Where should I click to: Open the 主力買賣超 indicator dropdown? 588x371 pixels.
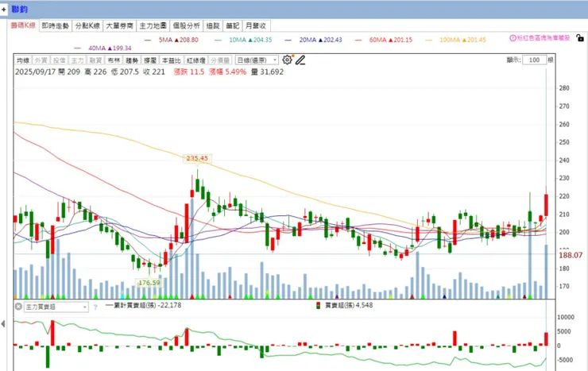tap(56, 307)
